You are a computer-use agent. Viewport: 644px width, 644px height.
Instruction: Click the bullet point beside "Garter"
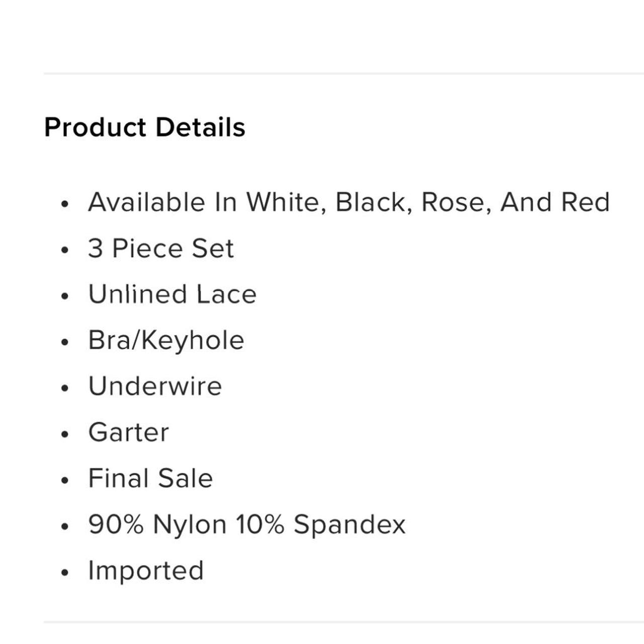coord(64,434)
